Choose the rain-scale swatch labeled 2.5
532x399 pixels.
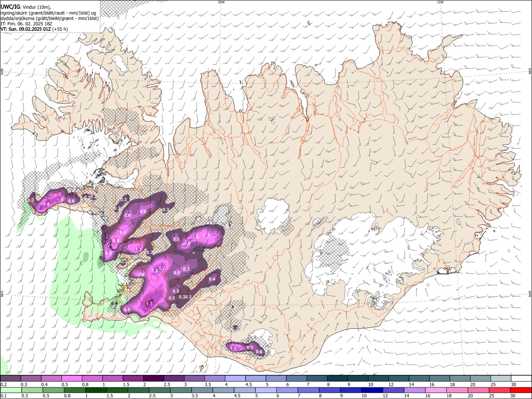pyautogui.click(x=160, y=390)
